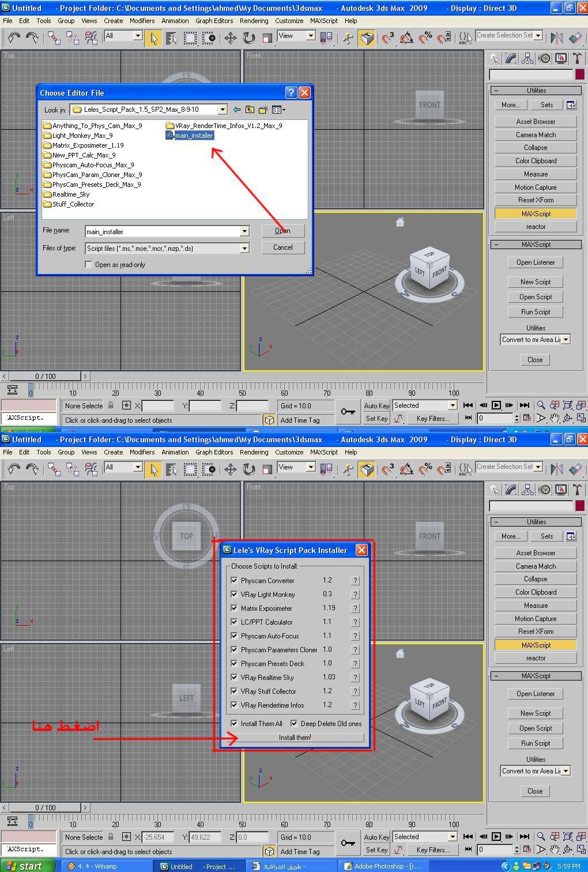Click object color swatch in lower command panel
Image resolution: width=588 pixels, height=872 pixels.
tap(579, 506)
